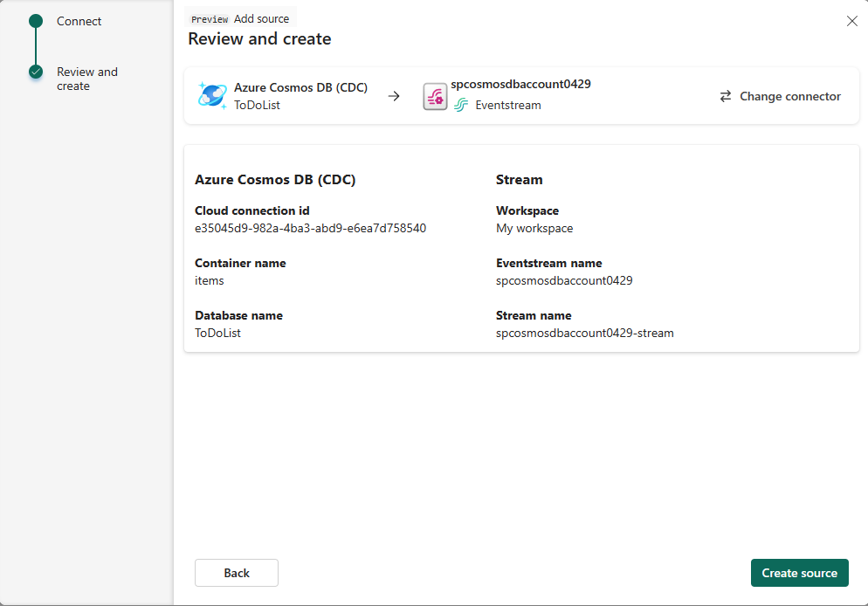
Task: Dismiss the dialog with the X
Action: tap(851, 21)
